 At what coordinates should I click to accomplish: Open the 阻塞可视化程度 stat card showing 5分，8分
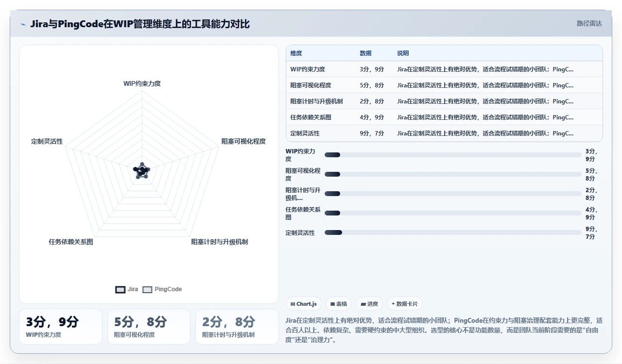tap(149, 327)
